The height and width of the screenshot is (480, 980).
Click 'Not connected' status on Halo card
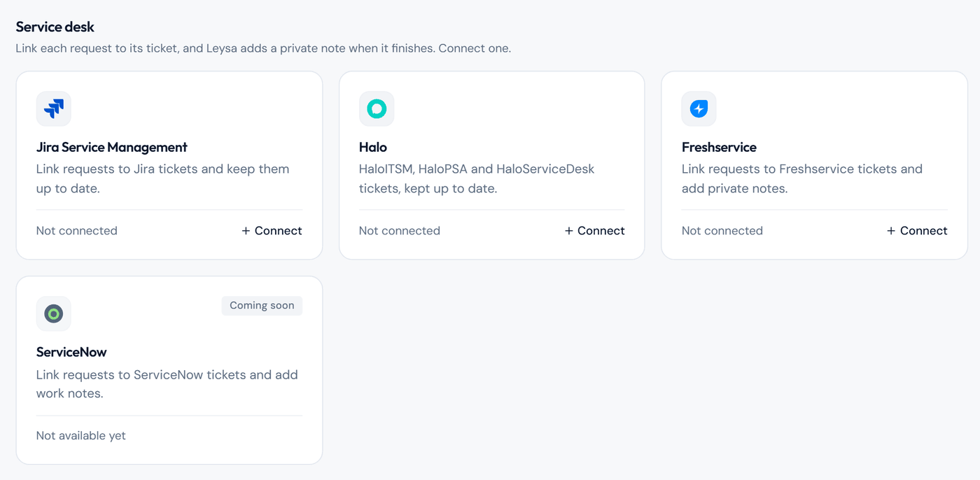400,231
